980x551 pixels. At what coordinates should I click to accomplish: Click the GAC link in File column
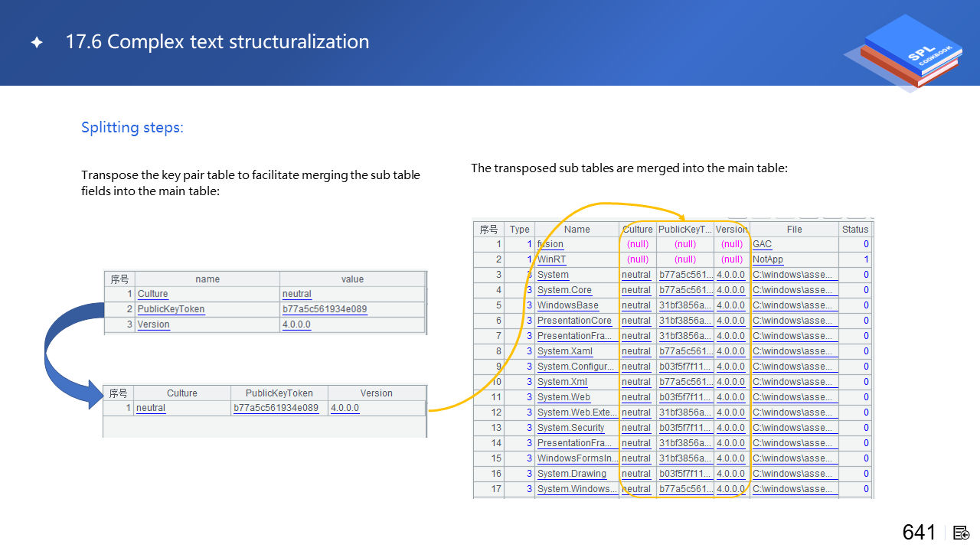[x=762, y=244]
